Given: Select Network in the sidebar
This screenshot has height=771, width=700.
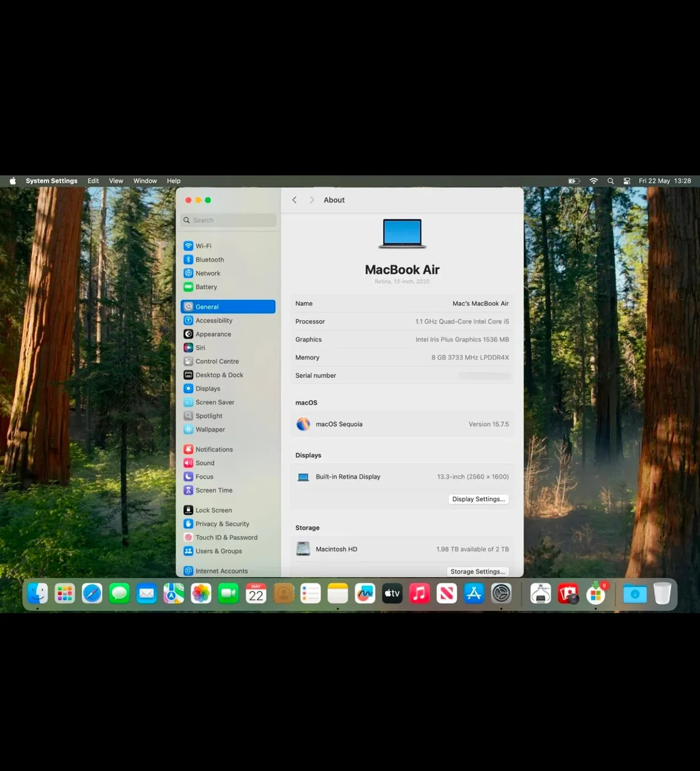Looking at the screenshot, I should tap(228, 273).
